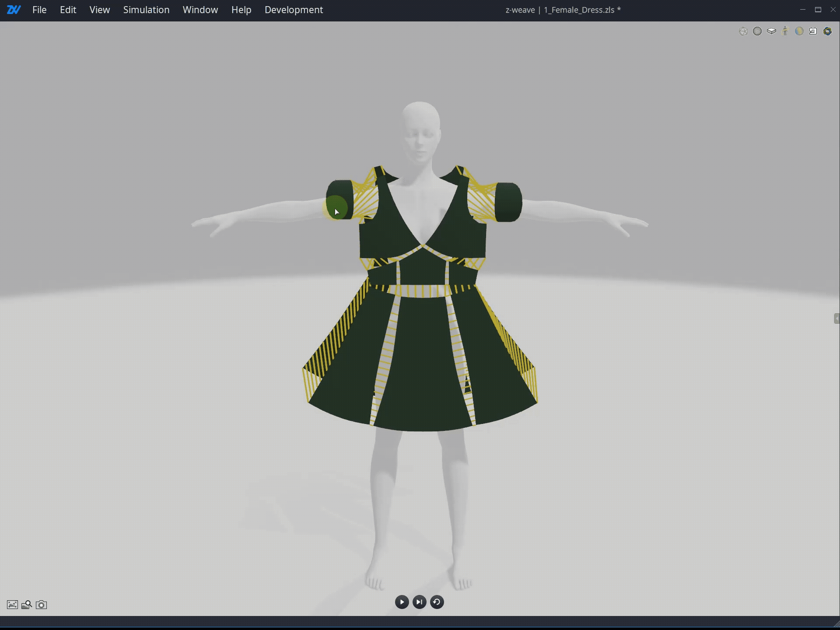Click the blue-yellow sphere material icon
This screenshot has width=840, height=630.
799,31
